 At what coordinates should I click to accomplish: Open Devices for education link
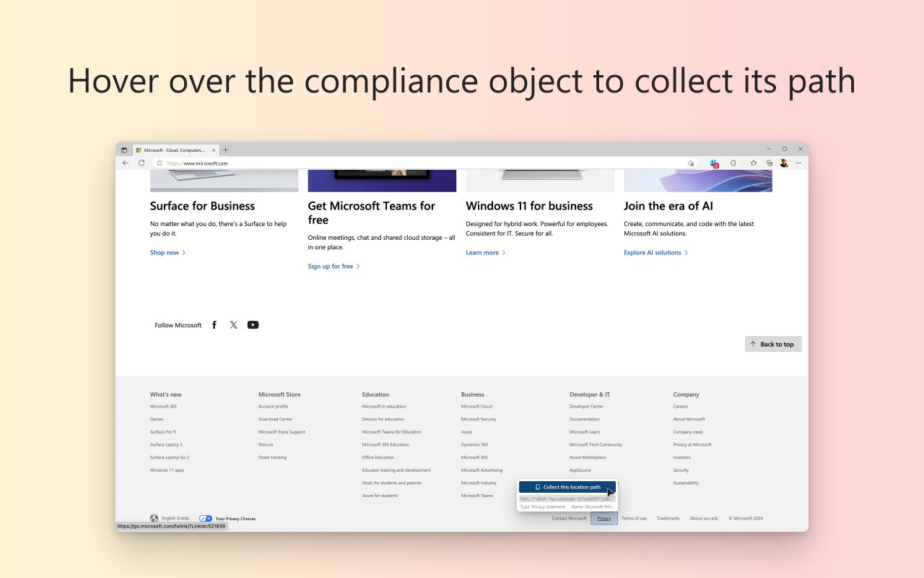tap(383, 419)
